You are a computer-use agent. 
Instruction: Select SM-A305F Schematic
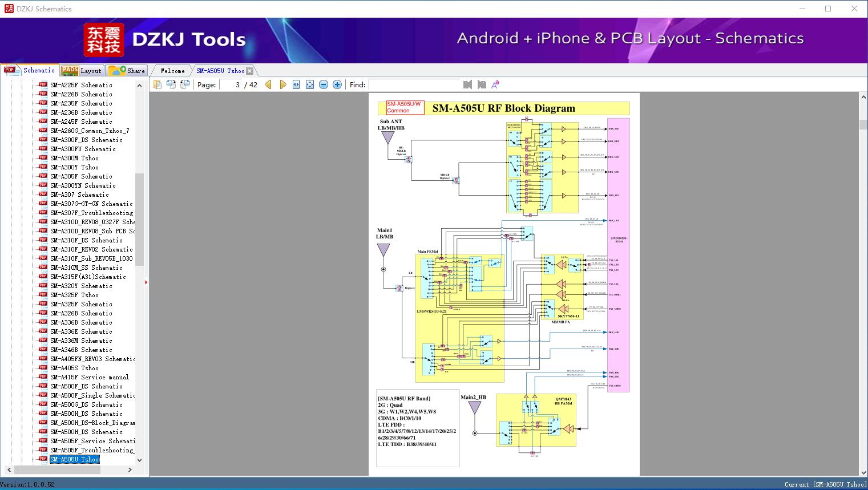(81, 176)
